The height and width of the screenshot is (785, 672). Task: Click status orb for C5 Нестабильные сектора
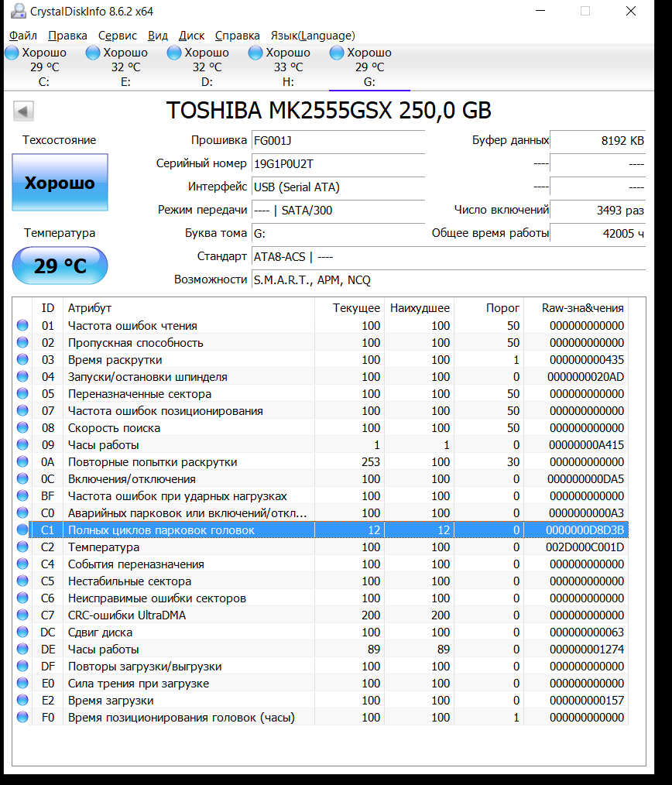pyautogui.click(x=22, y=581)
